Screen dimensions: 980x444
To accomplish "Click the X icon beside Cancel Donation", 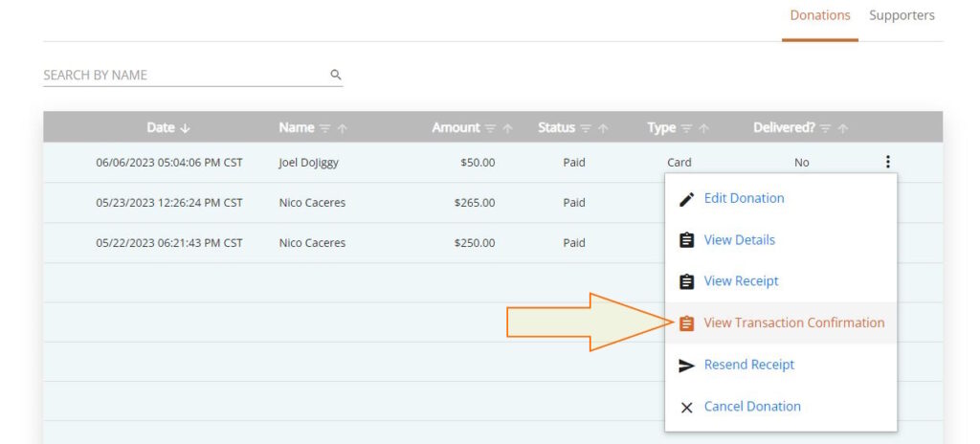I will (x=686, y=408).
